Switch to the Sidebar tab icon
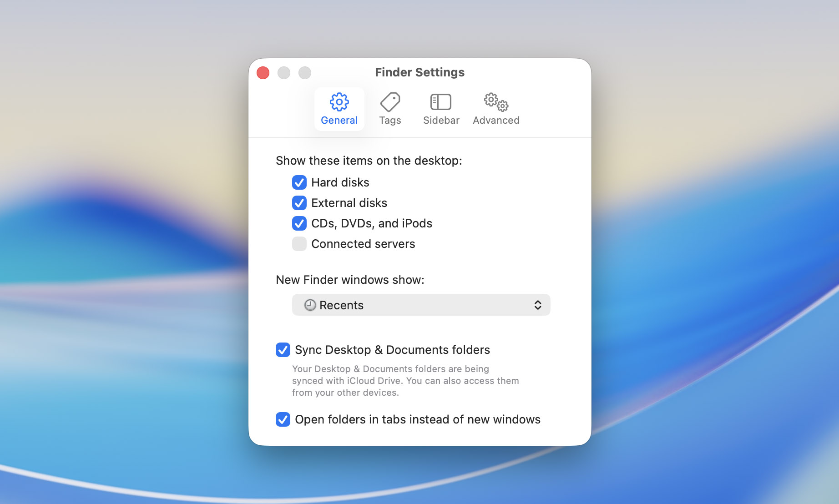Image resolution: width=839 pixels, height=504 pixels. 441,102
